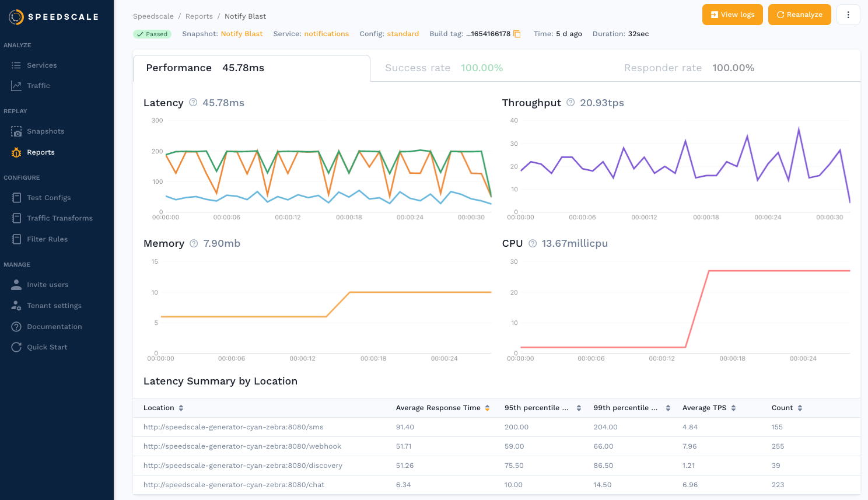Click the Documentation help icon
This screenshot has height=500, width=868.
(16, 327)
